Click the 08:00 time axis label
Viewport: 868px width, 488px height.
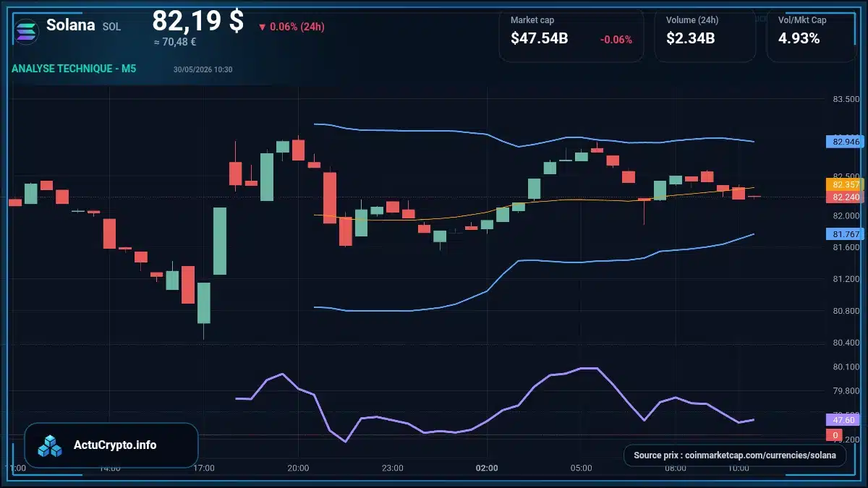[x=676, y=468]
